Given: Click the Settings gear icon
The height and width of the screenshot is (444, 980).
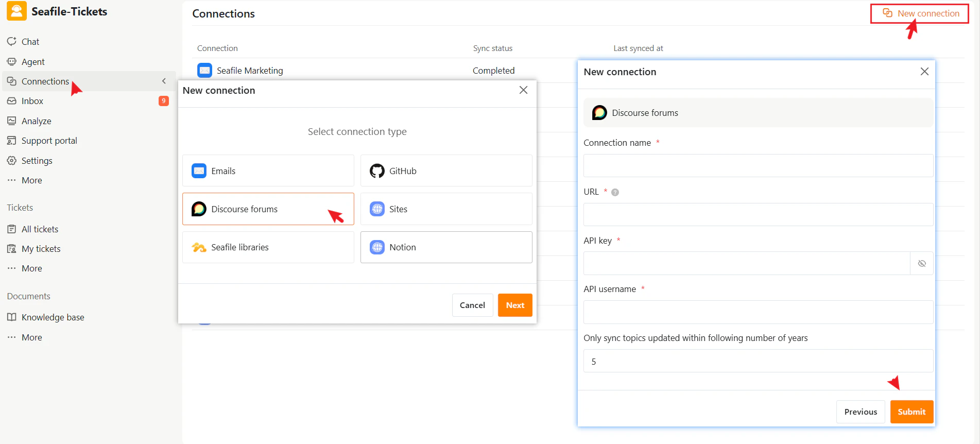Looking at the screenshot, I should point(12,160).
